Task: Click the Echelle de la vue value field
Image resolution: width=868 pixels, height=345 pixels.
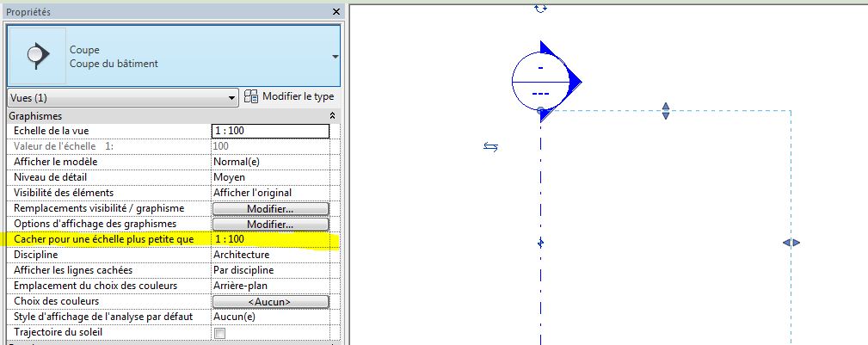Action: point(270,131)
